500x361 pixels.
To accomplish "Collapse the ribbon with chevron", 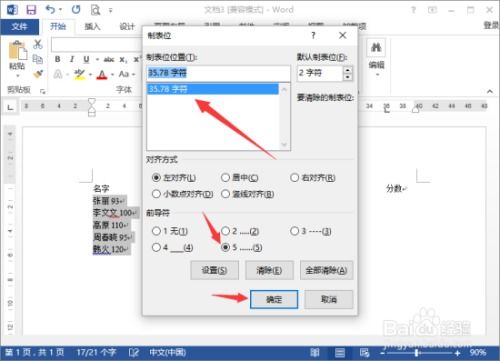I will pyautogui.click(x=490, y=91).
